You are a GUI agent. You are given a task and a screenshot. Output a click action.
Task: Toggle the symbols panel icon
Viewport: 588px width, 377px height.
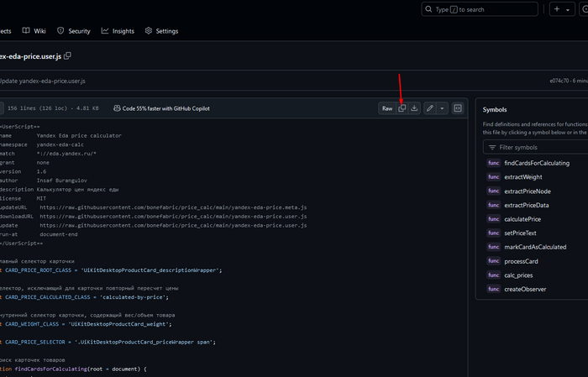[x=458, y=108]
